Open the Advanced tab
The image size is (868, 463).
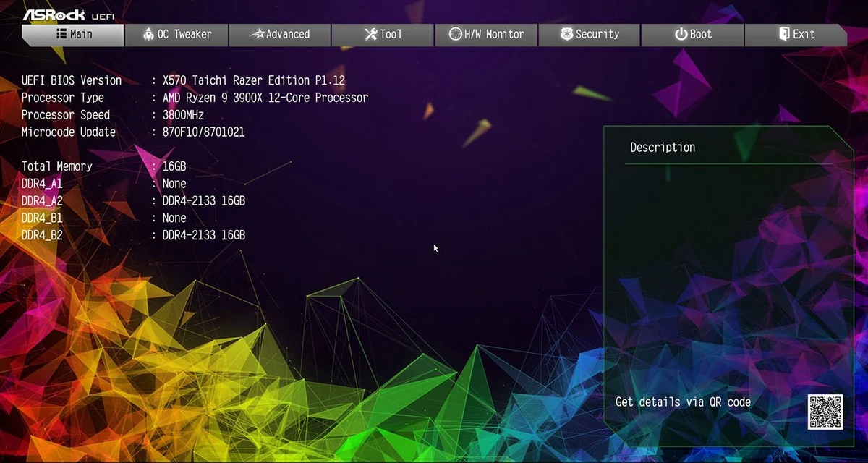(279, 35)
